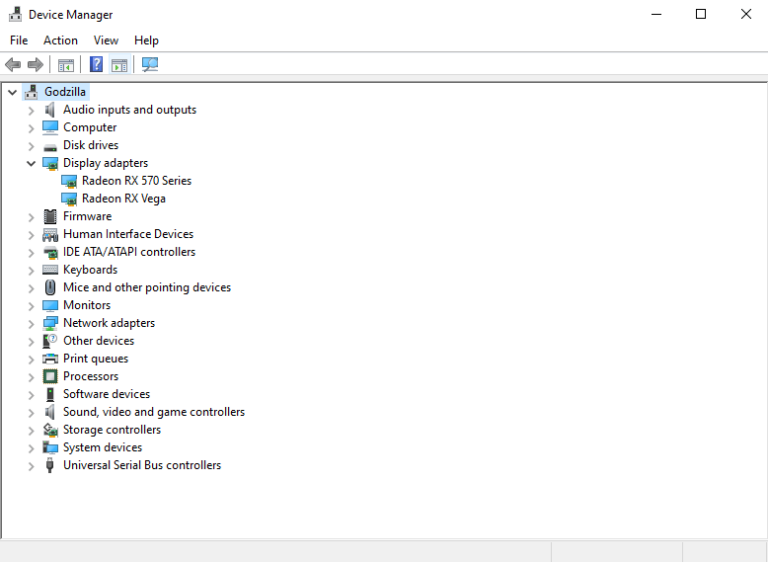Viewport: 768px width, 562px height.
Task: Click the Radeon RX Vega adapter icon
Action: pyautogui.click(x=69, y=199)
